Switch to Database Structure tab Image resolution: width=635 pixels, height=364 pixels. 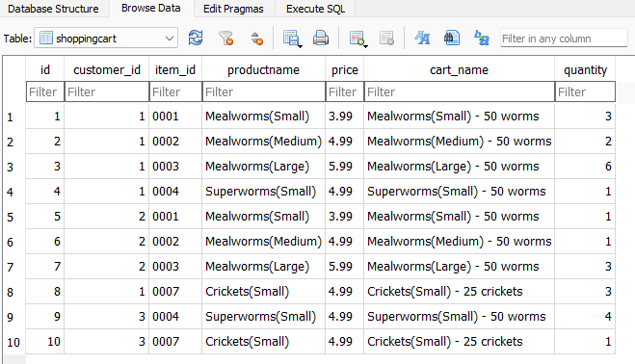53,9
